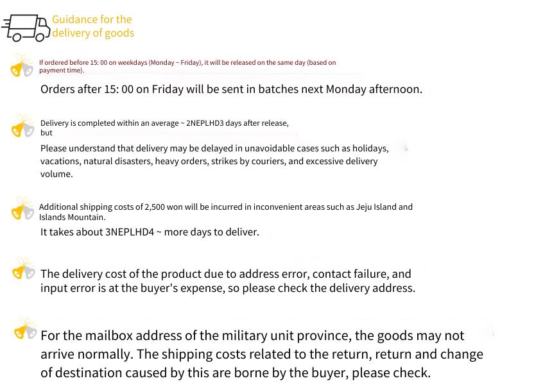Click the 'payment time)' text
The height and width of the screenshot is (392, 552).
pos(62,71)
